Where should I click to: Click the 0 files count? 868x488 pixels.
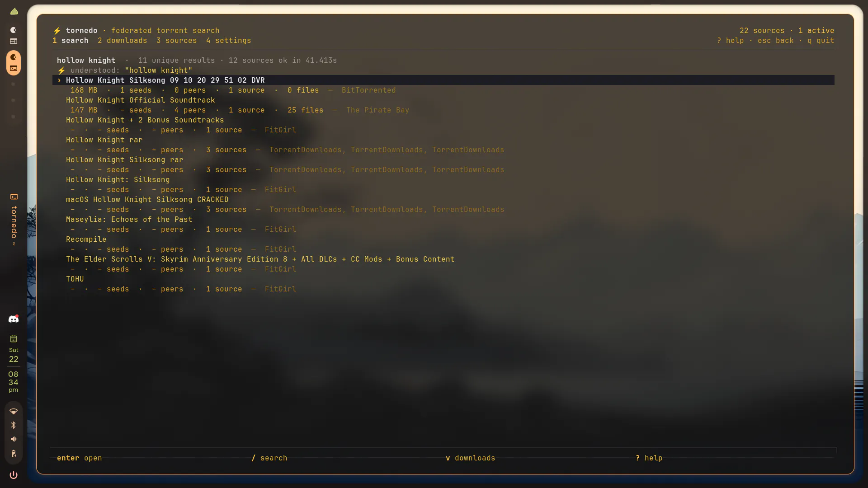point(303,90)
